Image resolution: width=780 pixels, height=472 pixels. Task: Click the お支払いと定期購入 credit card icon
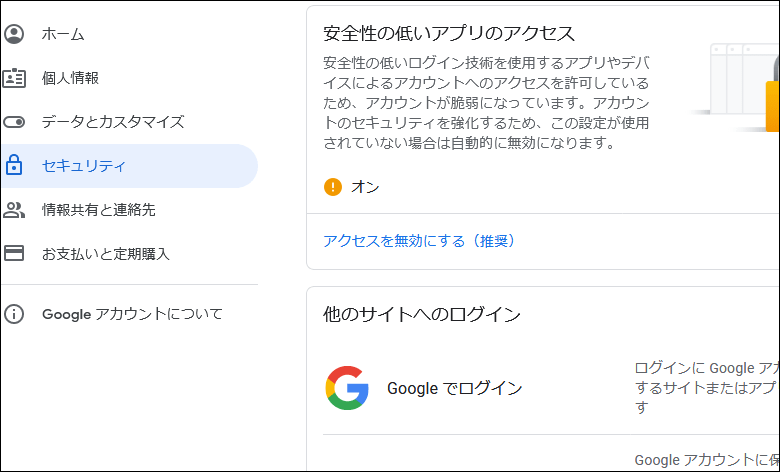click(x=14, y=254)
